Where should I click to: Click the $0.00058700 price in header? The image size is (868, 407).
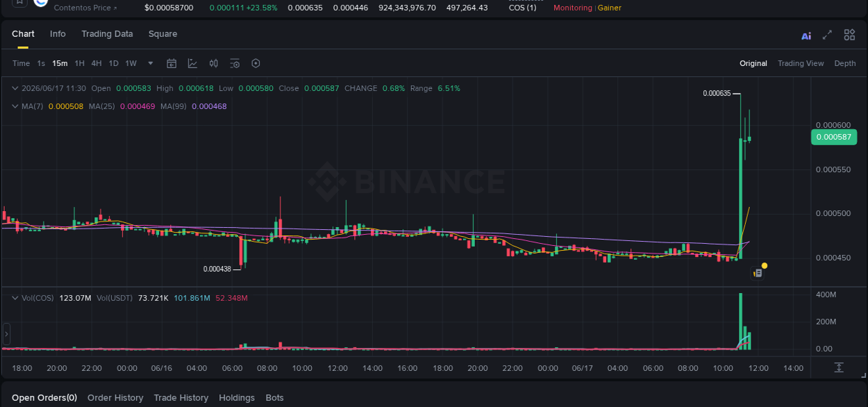click(169, 8)
